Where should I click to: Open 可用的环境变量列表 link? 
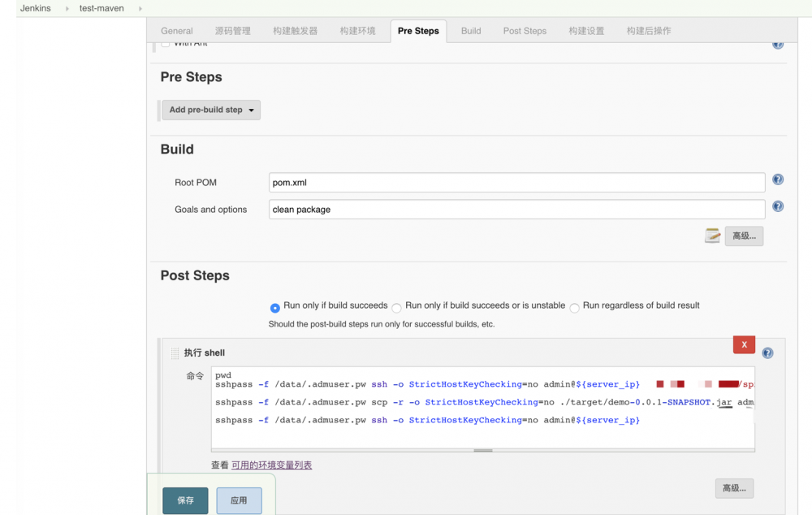(271, 465)
